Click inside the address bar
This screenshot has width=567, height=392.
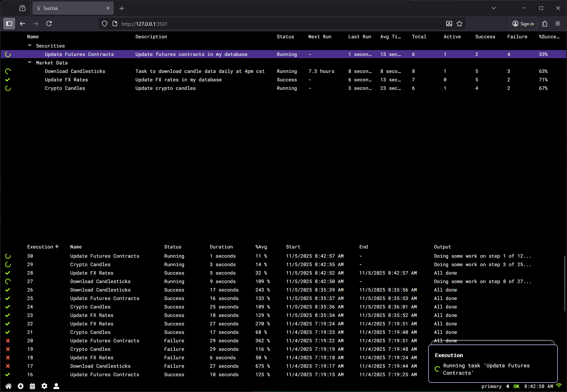pyautogui.click(x=221, y=24)
